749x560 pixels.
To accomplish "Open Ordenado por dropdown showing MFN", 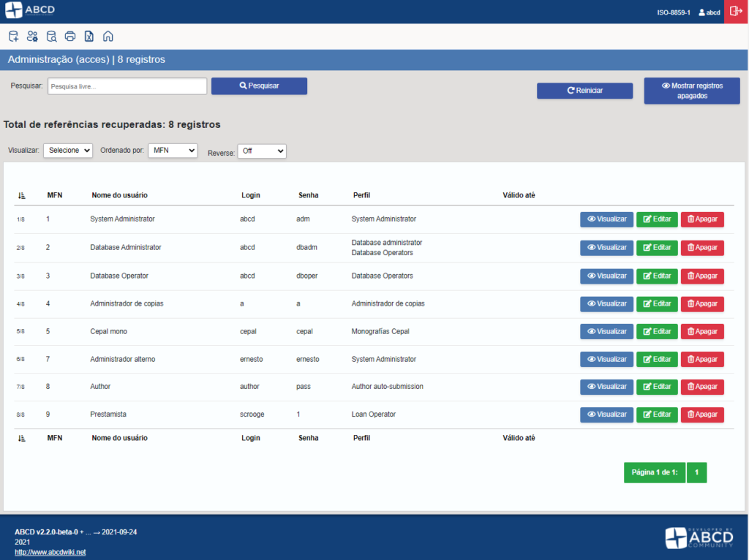I will (x=173, y=151).
